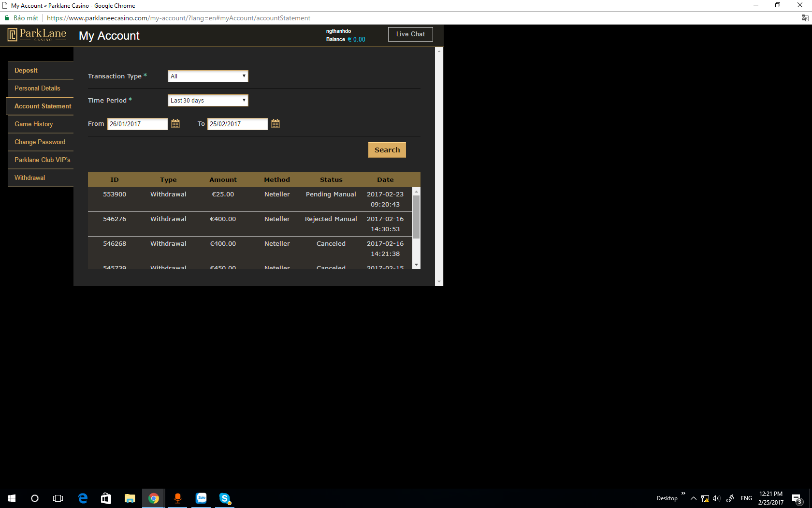Open the Withdrawal section
This screenshot has height=508, width=812.
point(41,178)
